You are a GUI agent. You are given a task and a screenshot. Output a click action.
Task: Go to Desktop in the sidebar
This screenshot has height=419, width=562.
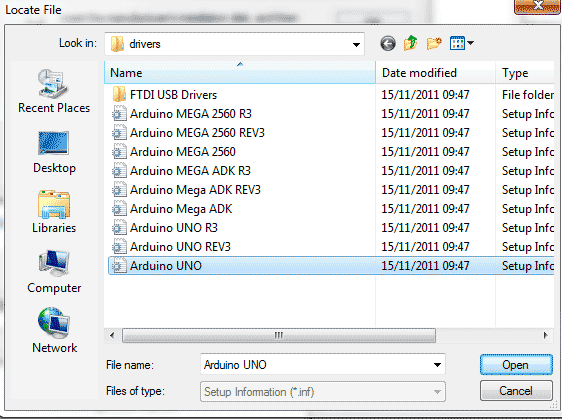[x=54, y=152]
